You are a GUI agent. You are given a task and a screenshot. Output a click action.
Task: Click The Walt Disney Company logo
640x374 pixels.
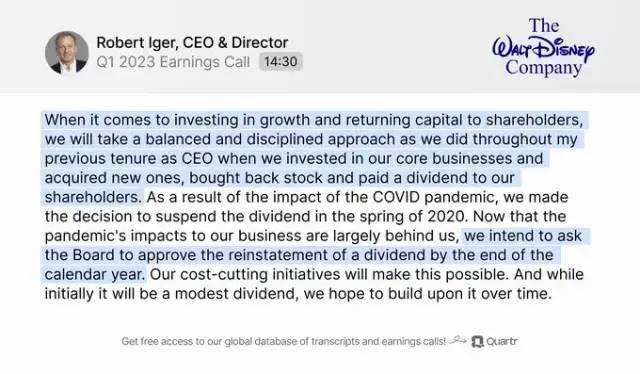pyautogui.click(x=543, y=47)
